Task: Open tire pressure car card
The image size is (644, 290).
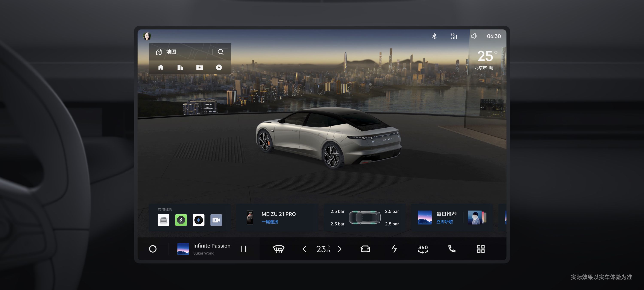Action: click(365, 217)
